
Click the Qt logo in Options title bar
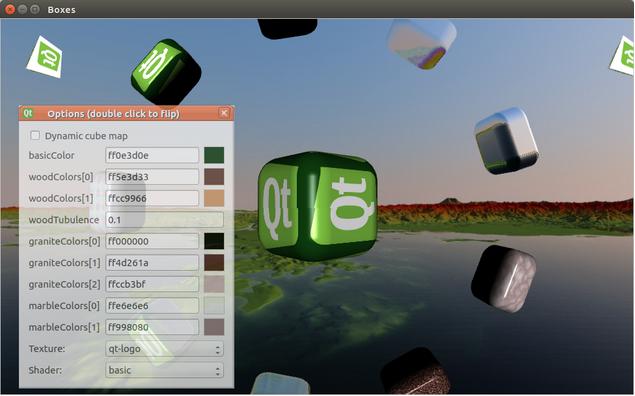coord(28,113)
